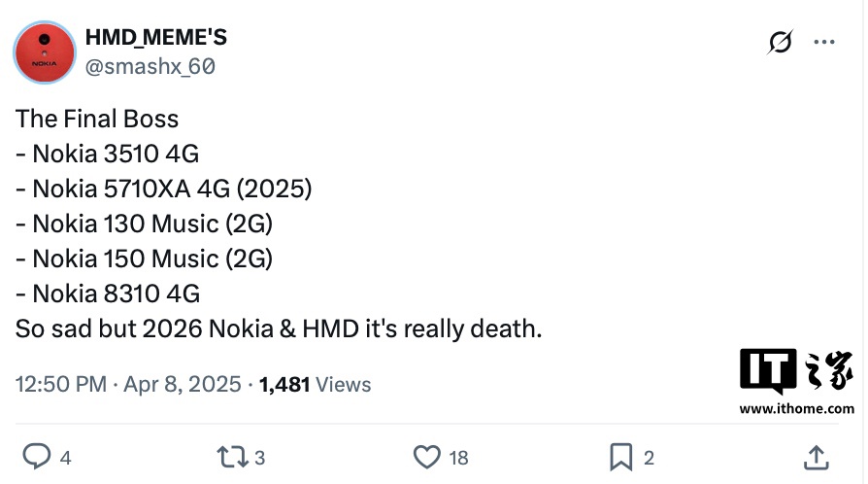Click the bookmark count number 2
Viewport: 868px width, 484px height.
tap(649, 457)
